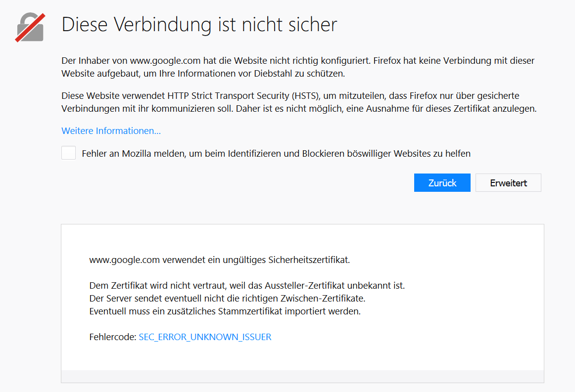Viewport: 575px width, 392px height.
Task: Click the line 'Dem Zertifikat wird nicht vertraut'
Action: click(x=247, y=286)
